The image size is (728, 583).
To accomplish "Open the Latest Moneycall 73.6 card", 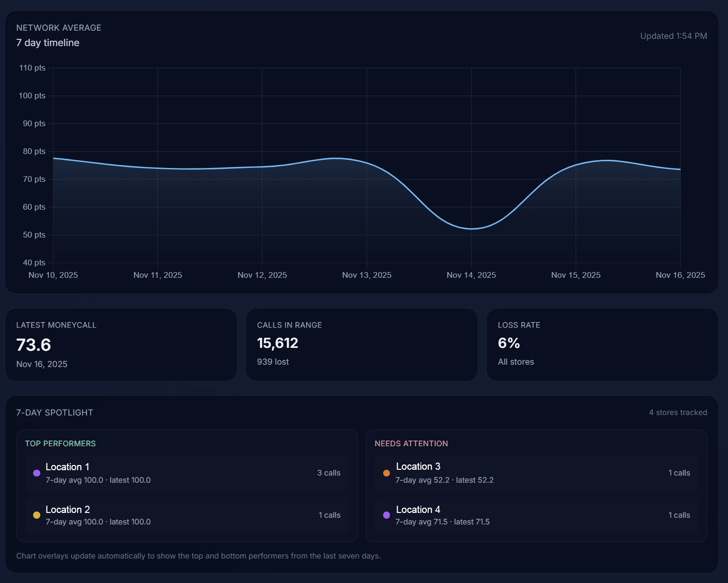I will point(121,345).
